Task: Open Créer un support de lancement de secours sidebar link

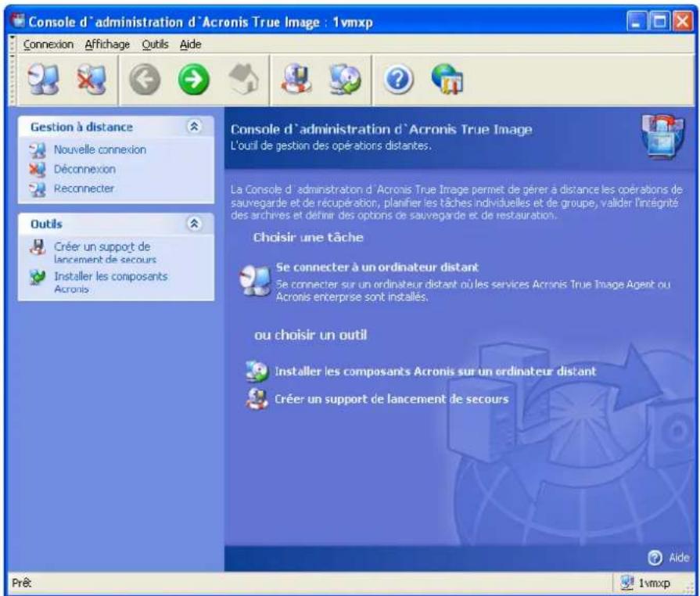Action: (105, 252)
